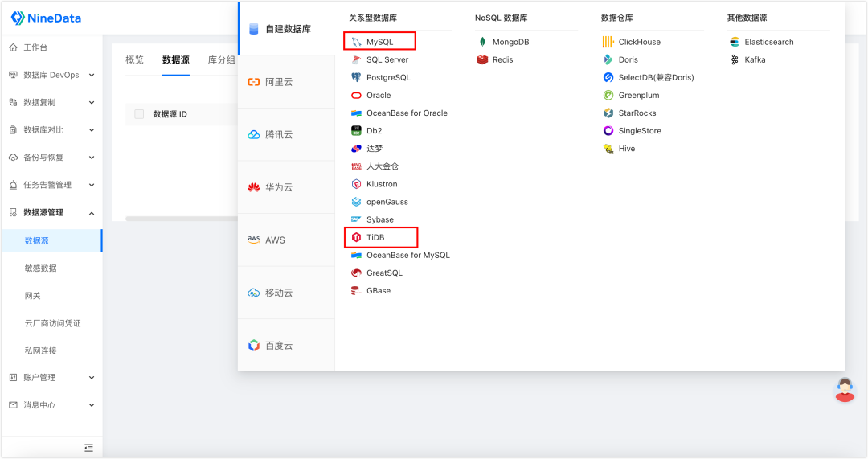The width and height of the screenshot is (868, 459).
Task: Tick the 数据源 ID header checkbox
Action: coord(139,114)
